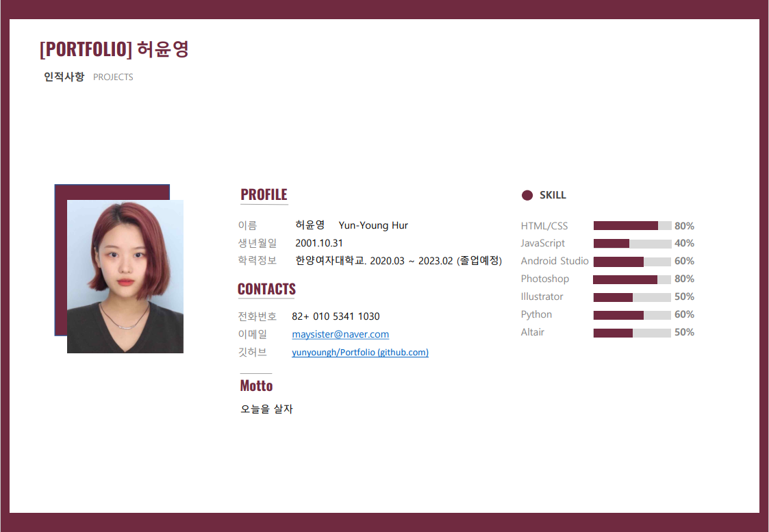Click the JavaScript 40% skill bar

(632, 243)
